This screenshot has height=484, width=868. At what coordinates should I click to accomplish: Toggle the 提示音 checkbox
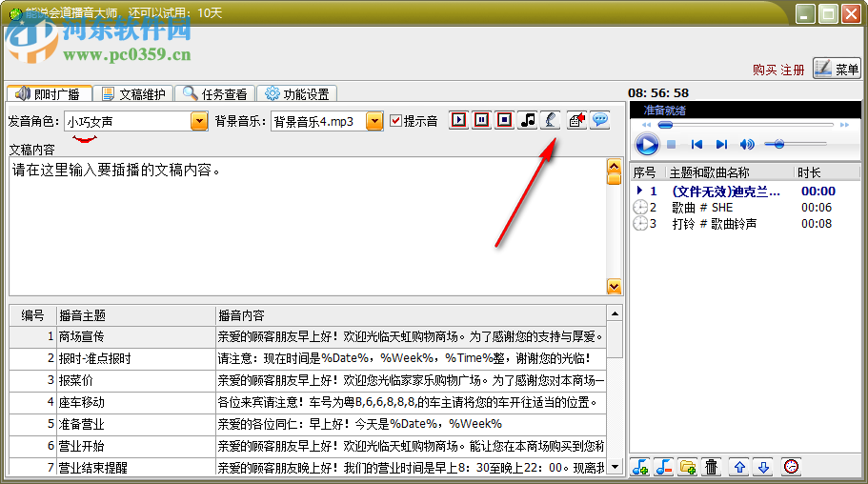(395, 121)
